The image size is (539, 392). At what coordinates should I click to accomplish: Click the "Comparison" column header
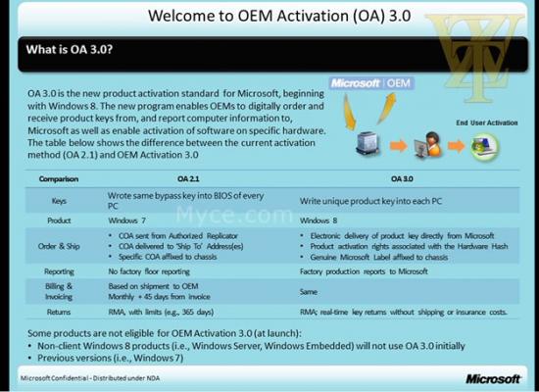(x=59, y=179)
